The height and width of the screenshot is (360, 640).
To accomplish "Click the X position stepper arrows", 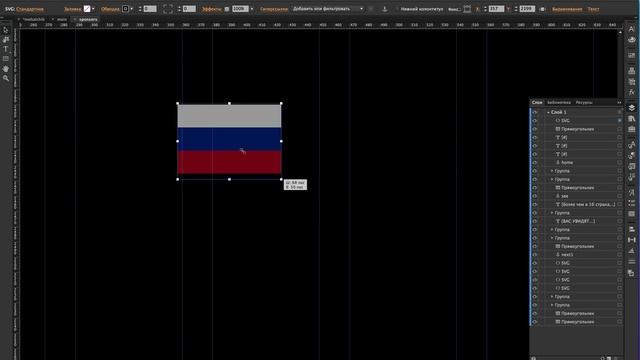I will (485, 9).
